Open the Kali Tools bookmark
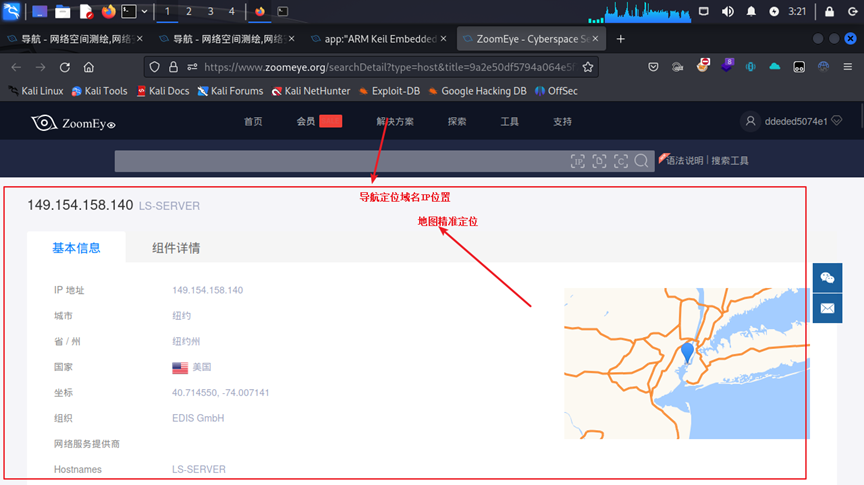 tap(99, 91)
